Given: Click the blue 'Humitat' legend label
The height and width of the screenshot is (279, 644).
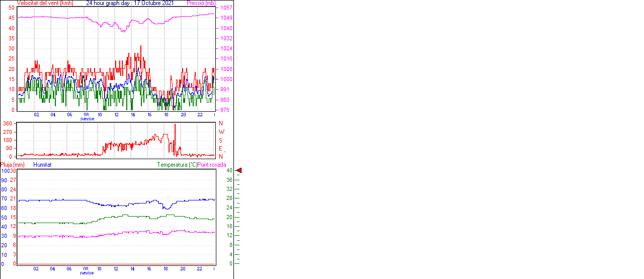Looking at the screenshot, I should tap(42, 165).
